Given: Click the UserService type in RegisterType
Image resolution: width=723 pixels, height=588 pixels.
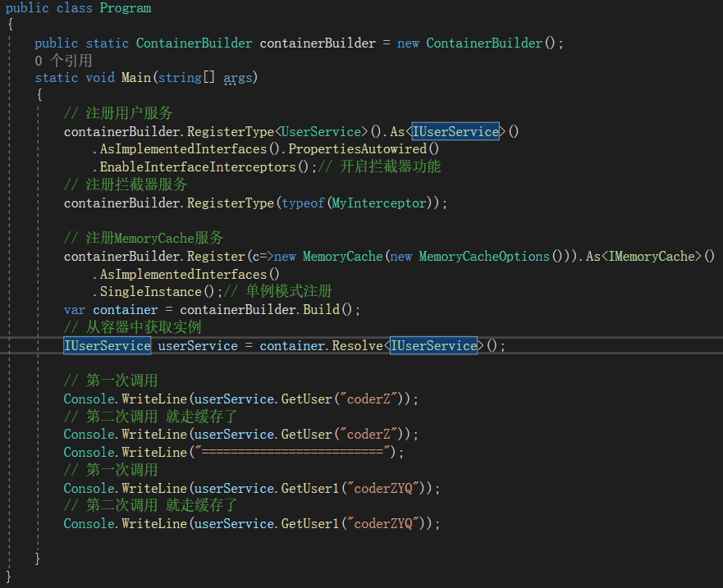Looking at the screenshot, I should [322, 131].
